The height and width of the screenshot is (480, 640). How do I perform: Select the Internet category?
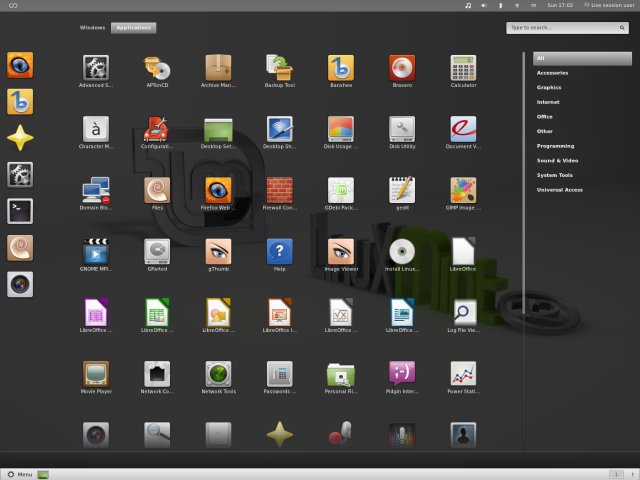pos(548,102)
